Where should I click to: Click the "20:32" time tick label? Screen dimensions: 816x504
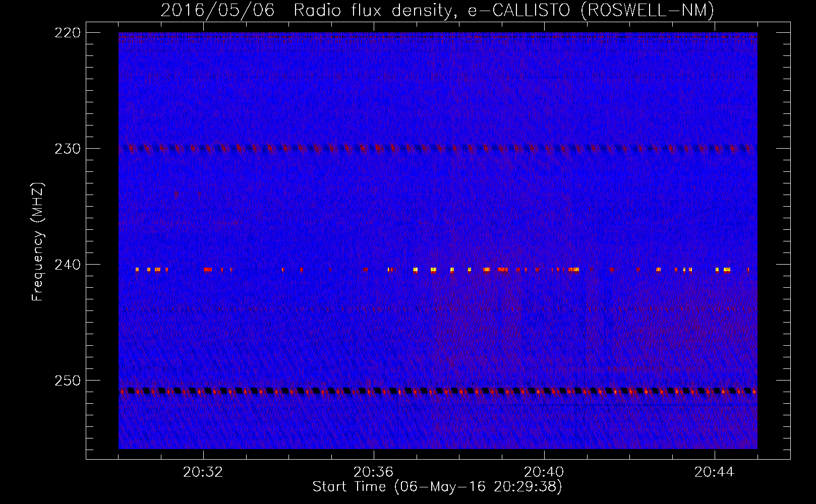[x=203, y=472]
